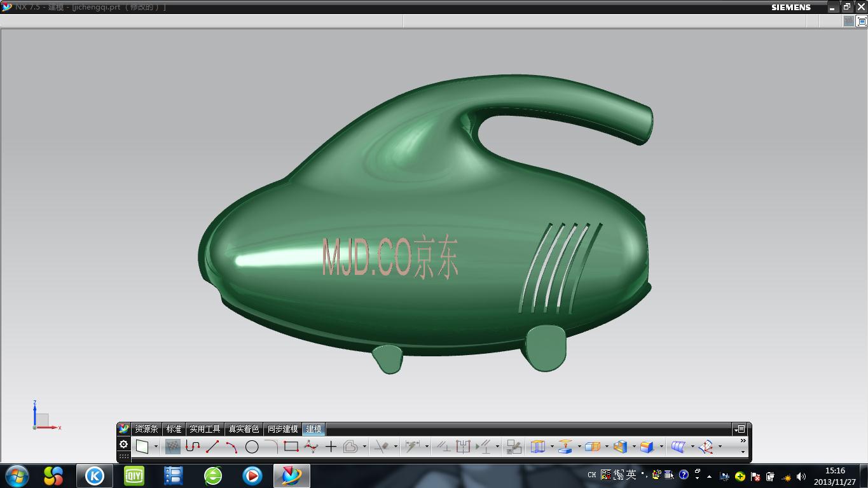Select the Studio Spline tool
This screenshot has width=868, height=488.
pos(311,447)
